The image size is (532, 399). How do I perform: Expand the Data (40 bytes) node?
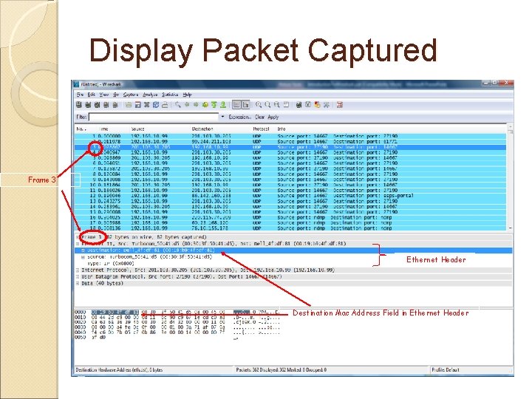click(x=78, y=284)
